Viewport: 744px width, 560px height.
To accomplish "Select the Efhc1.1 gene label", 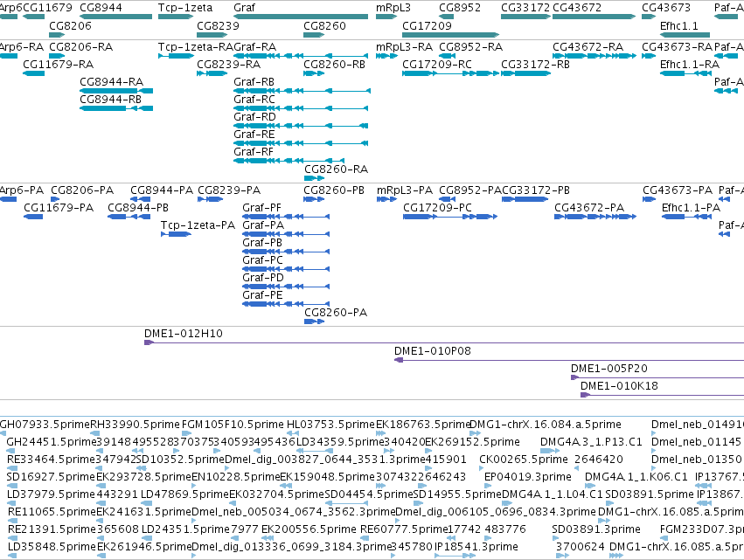I will tap(678, 25).
